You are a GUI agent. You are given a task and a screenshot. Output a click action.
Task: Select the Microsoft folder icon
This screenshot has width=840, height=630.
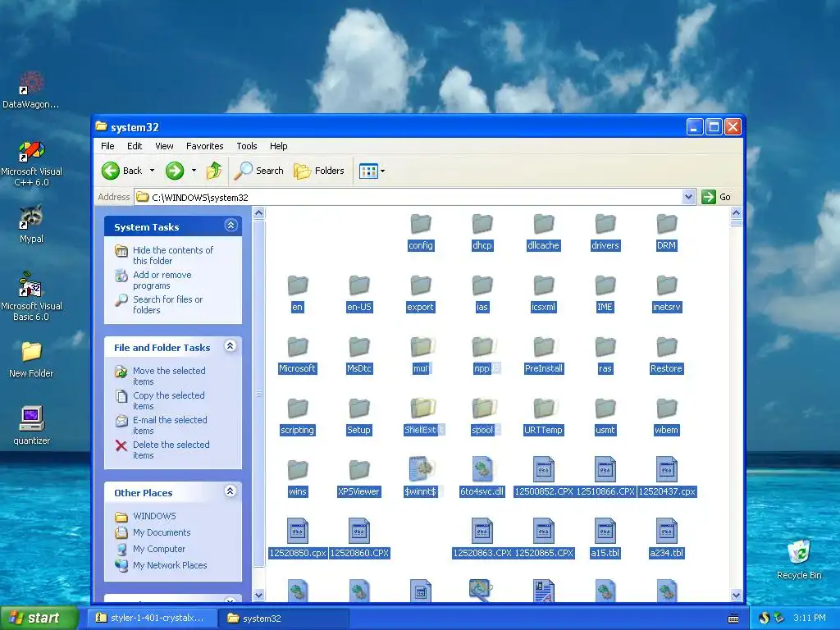tap(297, 347)
